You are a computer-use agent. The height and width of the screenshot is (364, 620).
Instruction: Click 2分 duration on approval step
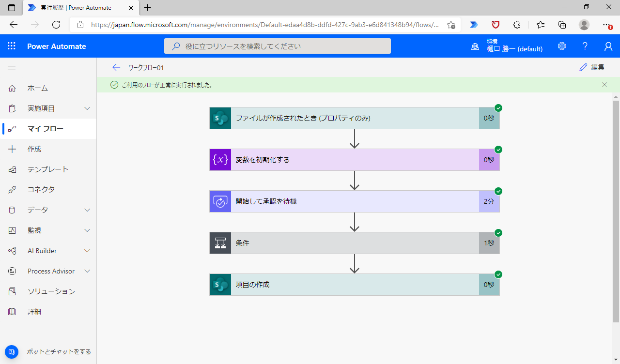489,201
